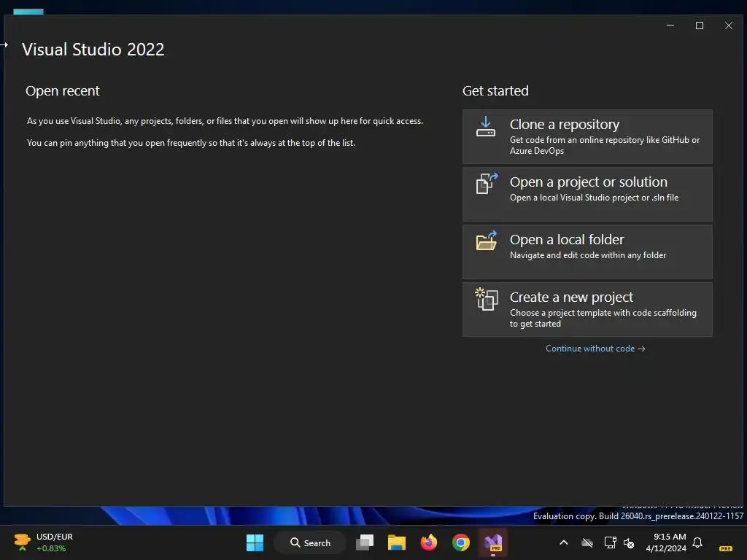
Task: Click the Create a new project icon
Action: [x=487, y=299]
